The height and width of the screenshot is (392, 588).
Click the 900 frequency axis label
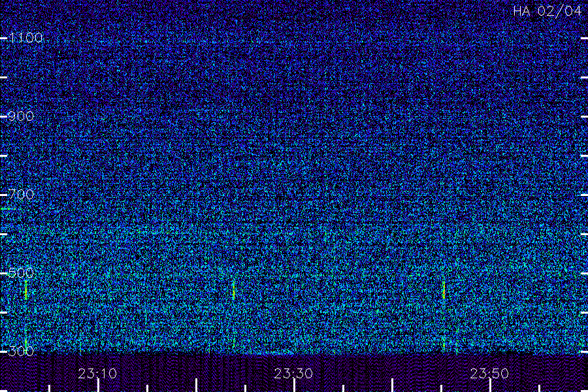(21, 116)
